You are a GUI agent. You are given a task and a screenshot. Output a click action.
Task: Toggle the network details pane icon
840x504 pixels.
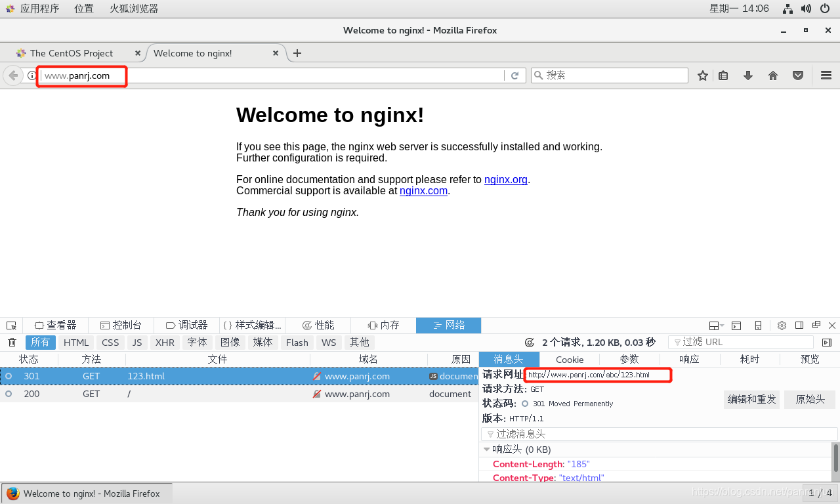tap(826, 343)
